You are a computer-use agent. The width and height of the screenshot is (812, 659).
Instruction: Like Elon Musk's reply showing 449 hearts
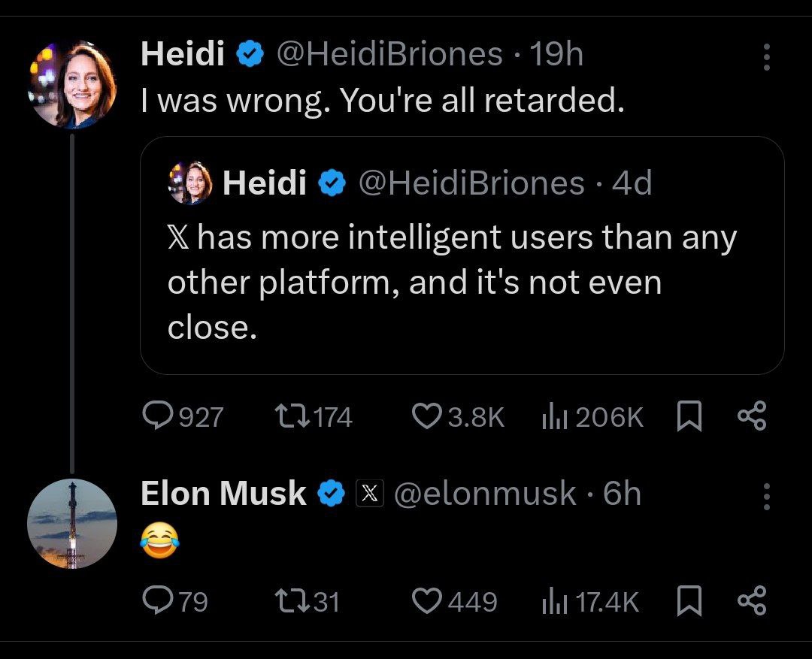tap(427, 601)
